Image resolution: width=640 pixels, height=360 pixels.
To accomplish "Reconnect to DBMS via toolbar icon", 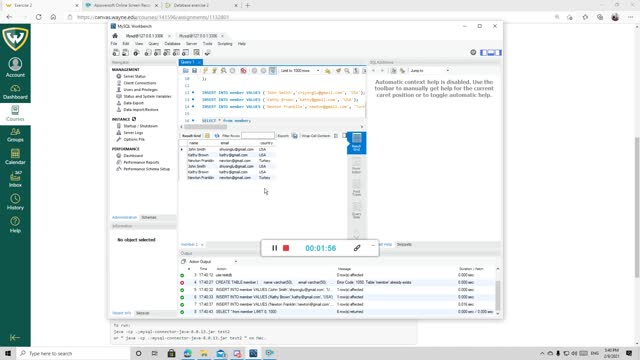I will (x=207, y=53).
